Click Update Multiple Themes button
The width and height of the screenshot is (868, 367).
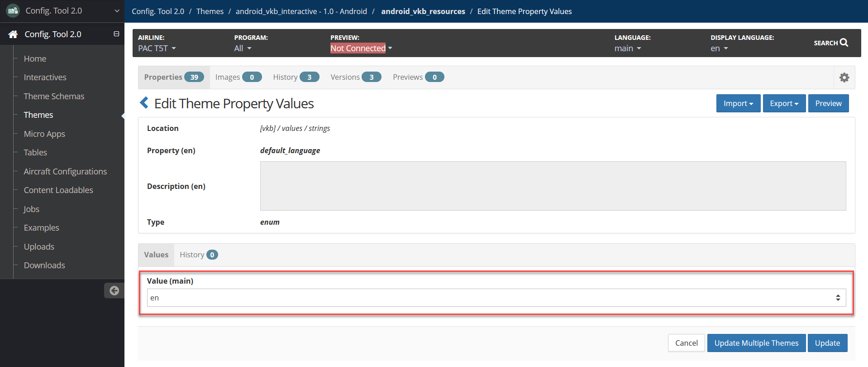click(x=756, y=343)
